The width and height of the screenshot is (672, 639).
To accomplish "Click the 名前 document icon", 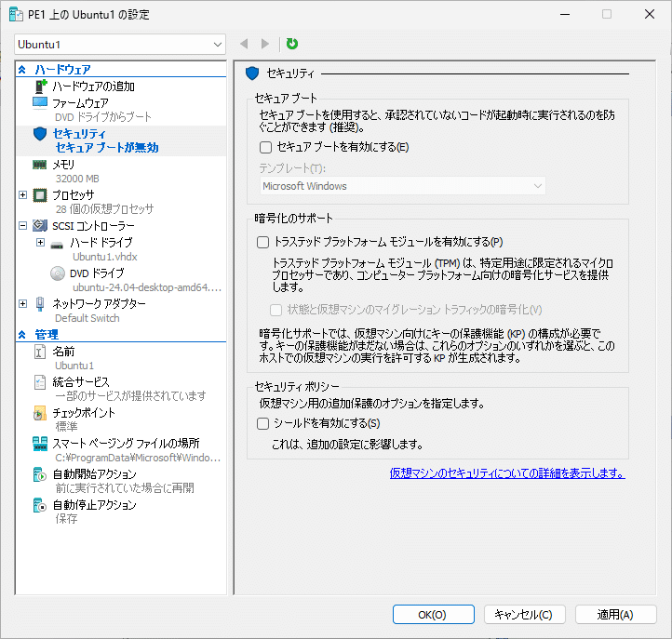I will [x=40, y=352].
